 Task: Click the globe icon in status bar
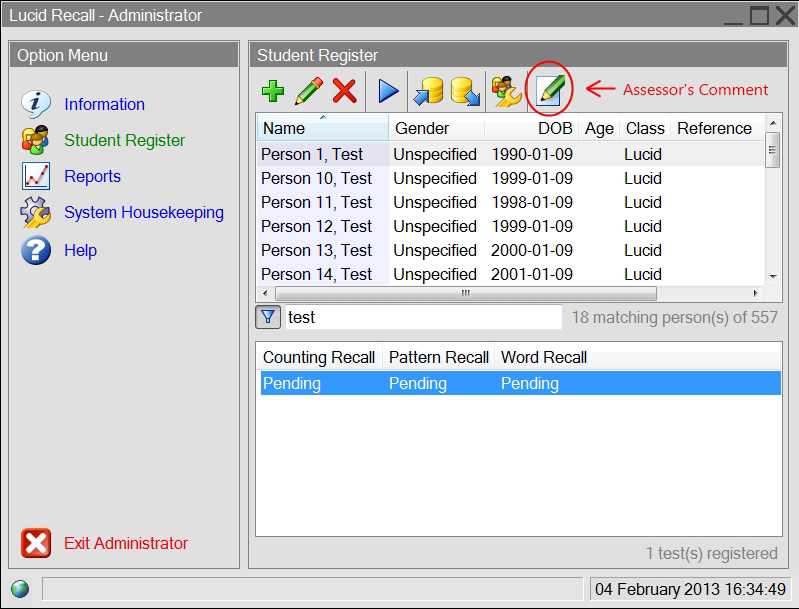point(20,589)
